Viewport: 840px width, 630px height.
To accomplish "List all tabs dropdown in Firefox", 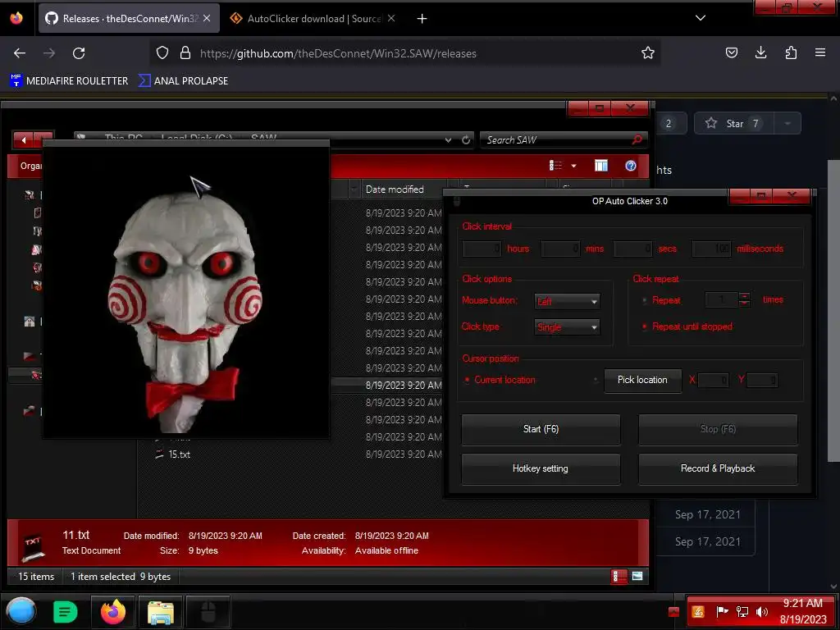I will [701, 18].
